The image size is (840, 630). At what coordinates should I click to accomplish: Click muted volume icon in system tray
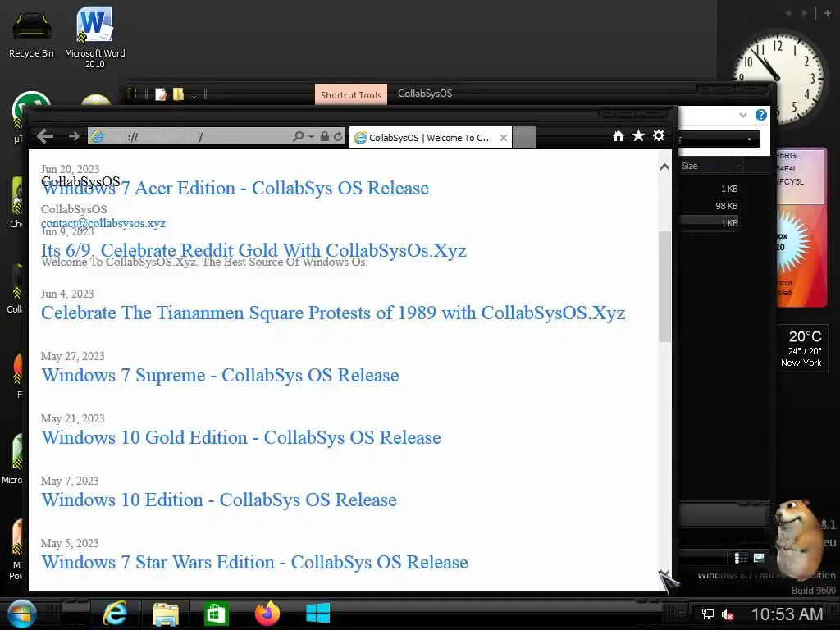tap(728, 614)
